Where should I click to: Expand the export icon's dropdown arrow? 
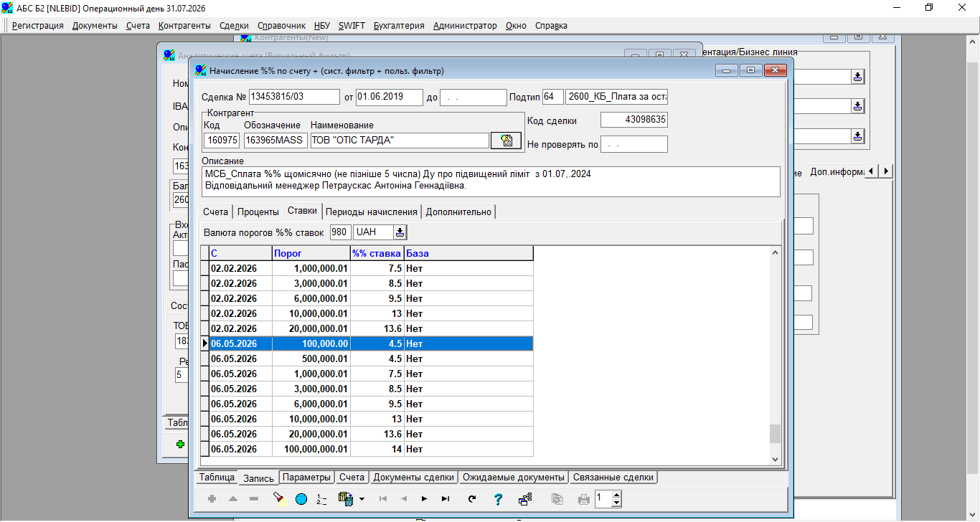point(362,498)
